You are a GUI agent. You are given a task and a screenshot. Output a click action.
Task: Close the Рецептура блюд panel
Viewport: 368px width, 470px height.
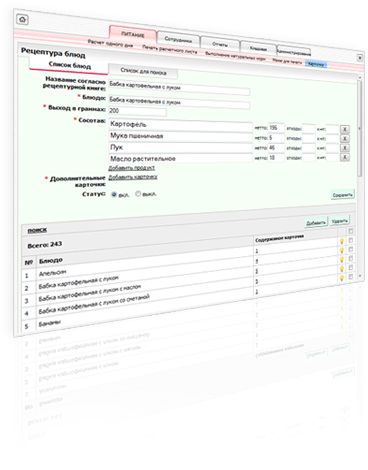coord(360,58)
